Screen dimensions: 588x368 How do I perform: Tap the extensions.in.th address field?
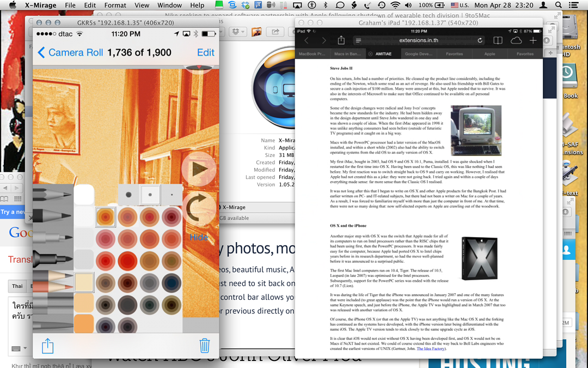pyautogui.click(x=419, y=40)
